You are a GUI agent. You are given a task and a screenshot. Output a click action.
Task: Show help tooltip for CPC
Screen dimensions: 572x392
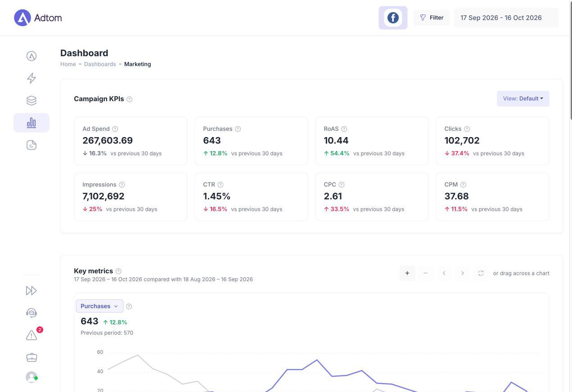342,185
